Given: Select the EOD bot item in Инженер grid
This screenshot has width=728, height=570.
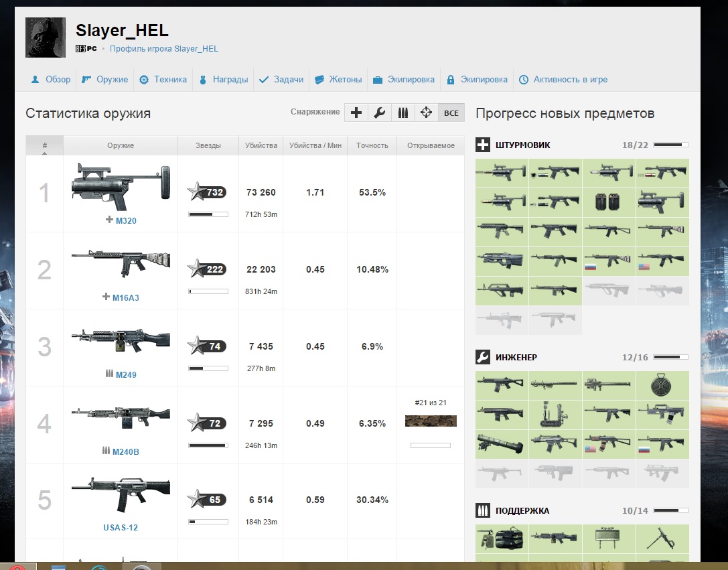Looking at the screenshot, I should [x=555, y=415].
